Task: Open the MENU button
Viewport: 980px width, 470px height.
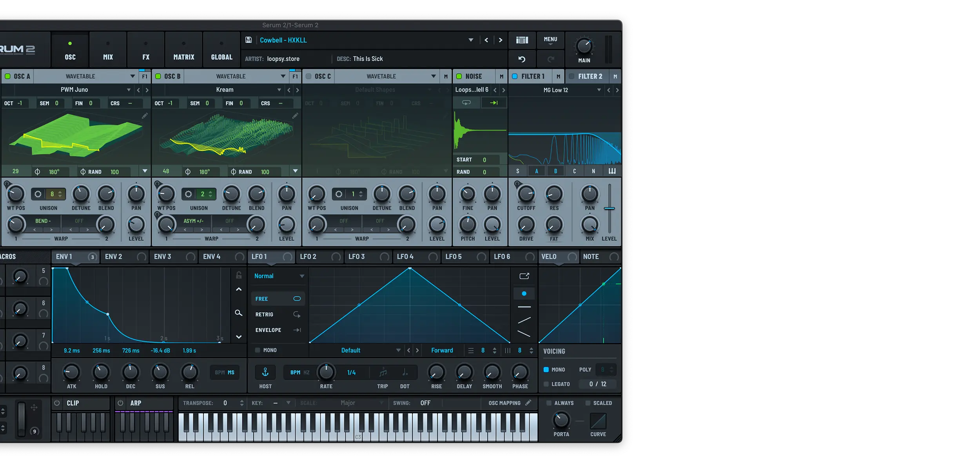Action: pyautogui.click(x=550, y=40)
